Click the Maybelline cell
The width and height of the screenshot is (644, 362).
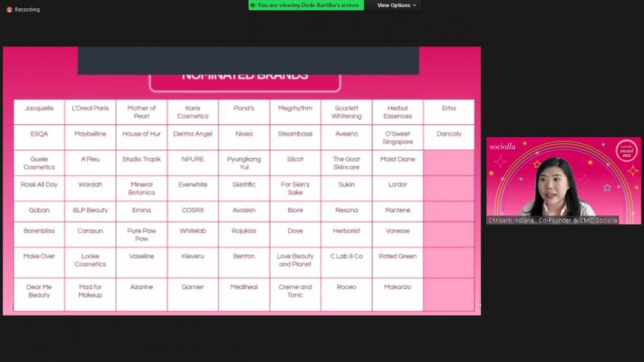(x=90, y=138)
